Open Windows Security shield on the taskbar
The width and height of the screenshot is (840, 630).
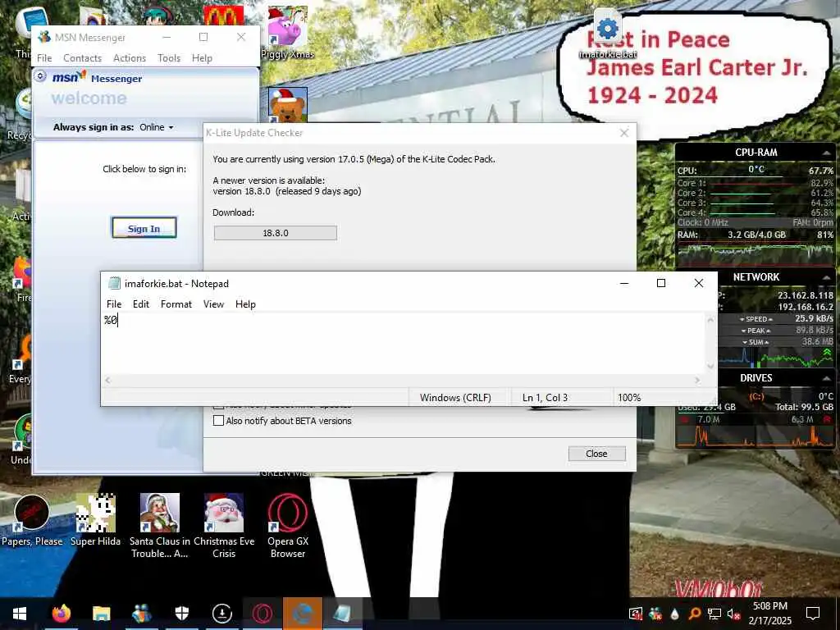pyautogui.click(x=182, y=614)
